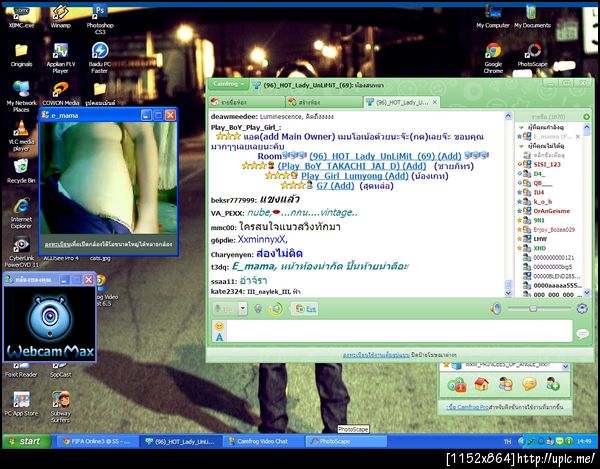Open the Camfrog menu dropdown

coord(228,84)
